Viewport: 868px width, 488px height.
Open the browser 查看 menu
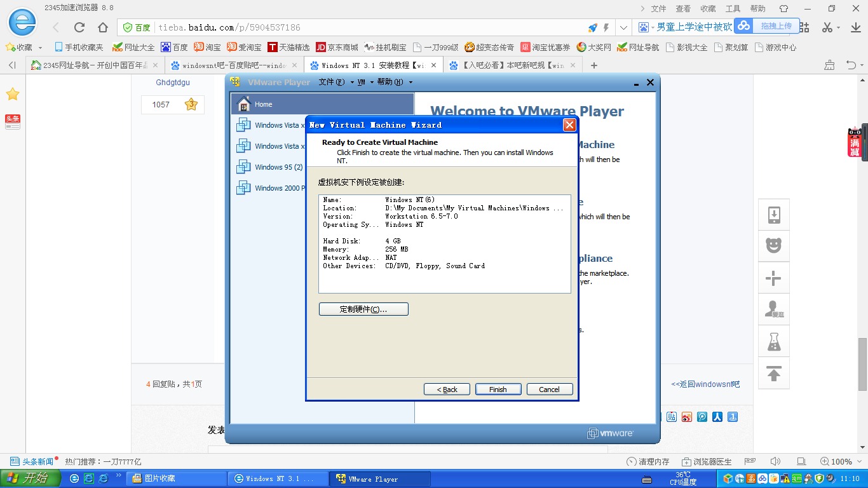click(683, 9)
